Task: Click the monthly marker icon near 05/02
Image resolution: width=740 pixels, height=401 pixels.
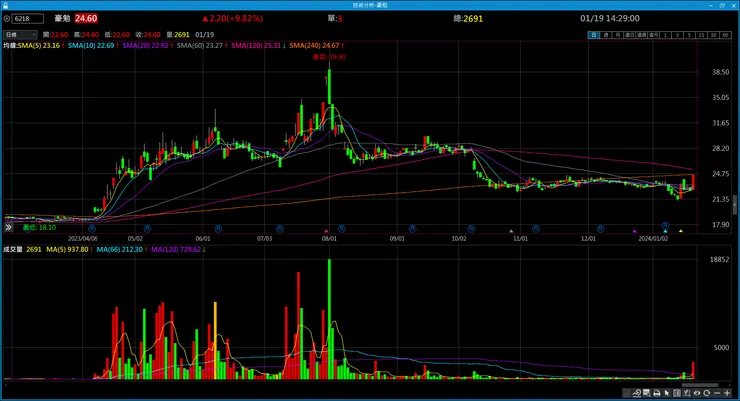Action: tap(147, 229)
